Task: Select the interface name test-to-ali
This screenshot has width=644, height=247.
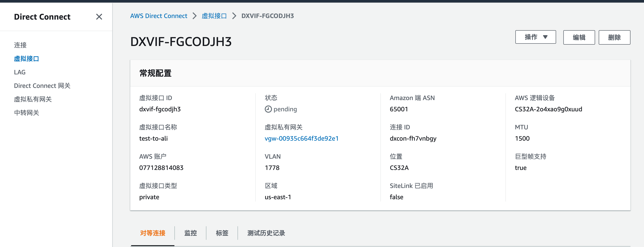Action: pos(153,138)
